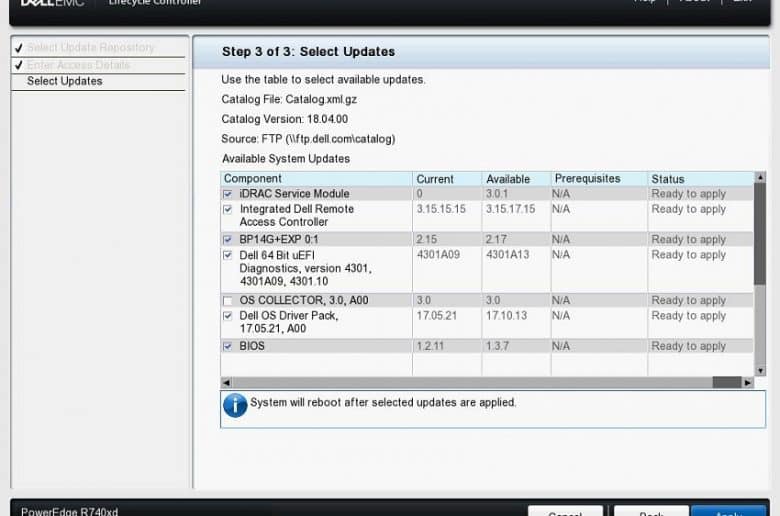The image size is (780, 516).
Task: Click the Cancel button
Action: point(565,512)
